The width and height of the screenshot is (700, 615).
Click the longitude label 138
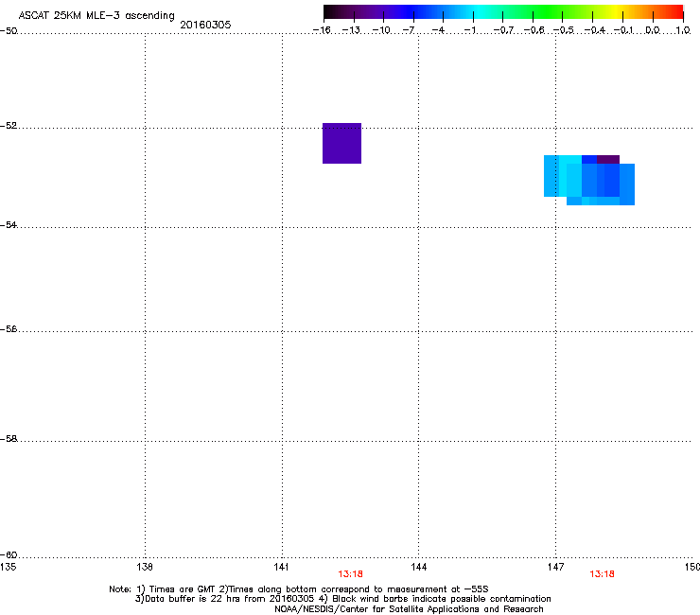click(145, 567)
